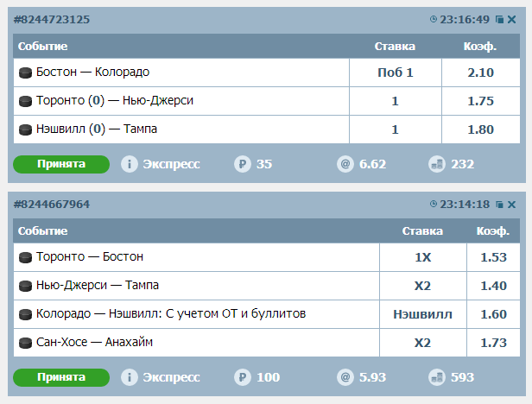Click the odds @ icon next to 6.62
Screen dimensions: 532x404
pyautogui.click(x=345, y=164)
